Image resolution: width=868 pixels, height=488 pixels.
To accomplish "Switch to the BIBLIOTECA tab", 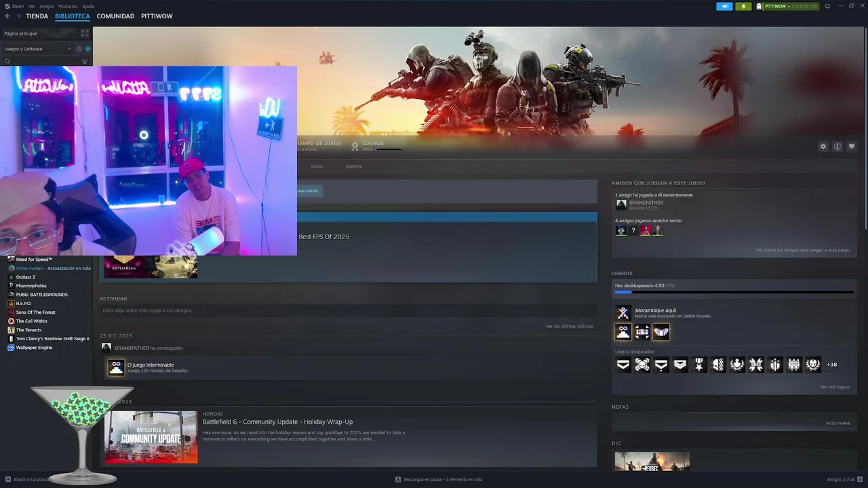I will pos(73,16).
